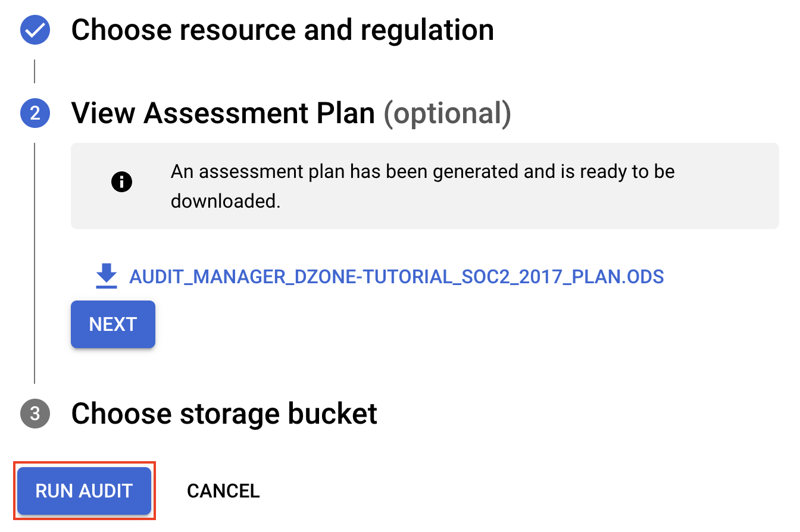This screenshot has height=532, width=800.
Task: Click the assessment plan notice banner
Action: coord(424,185)
